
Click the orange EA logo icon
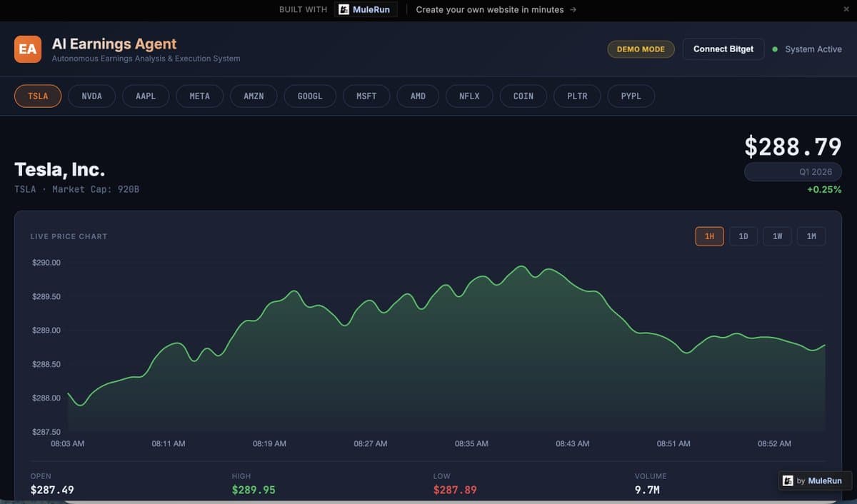(28, 49)
